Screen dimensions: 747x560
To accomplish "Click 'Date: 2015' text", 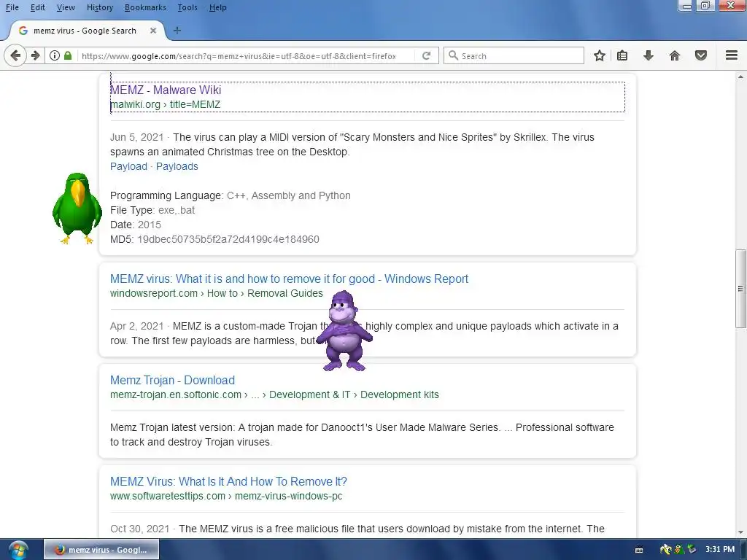I will coord(136,225).
